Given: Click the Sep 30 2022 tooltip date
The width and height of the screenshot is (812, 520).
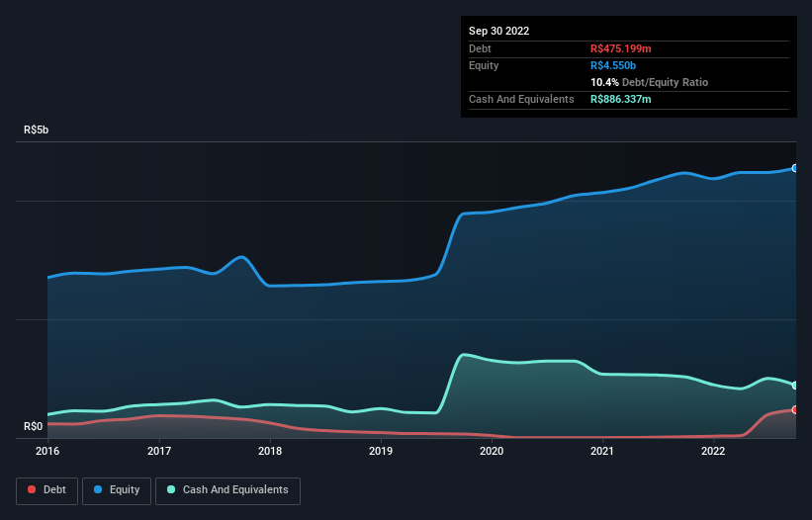Looking at the screenshot, I should (x=498, y=31).
